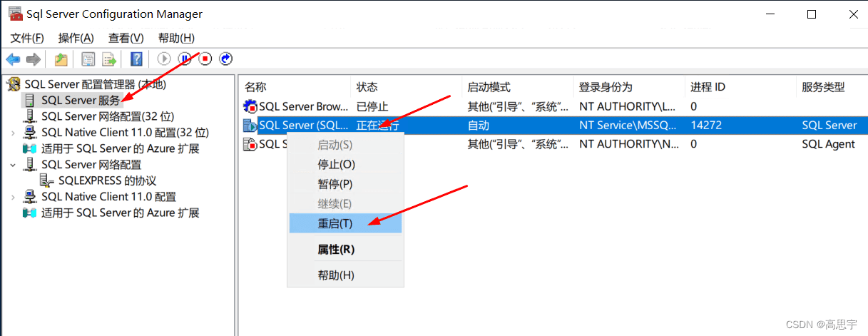The width and height of the screenshot is (868, 336).
Task: Select SQL Server 配置管理器 (本地) root node
Action: (x=95, y=85)
